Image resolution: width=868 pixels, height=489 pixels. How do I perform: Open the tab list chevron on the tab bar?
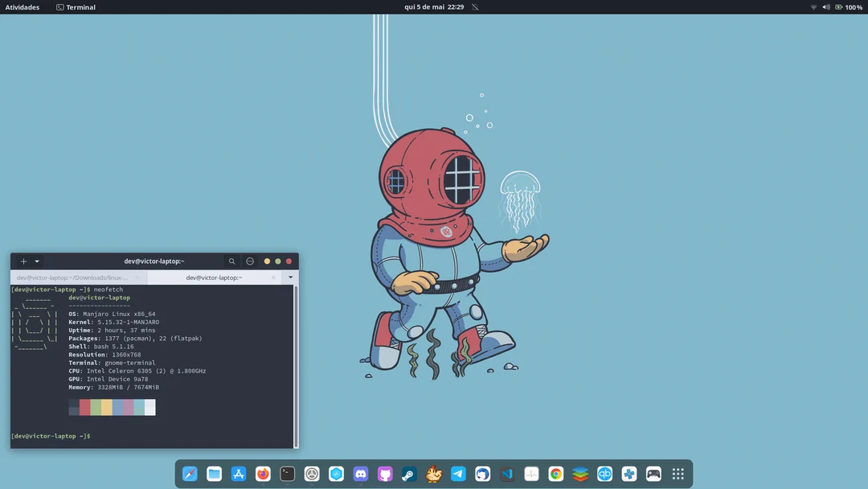click(289, 277)
